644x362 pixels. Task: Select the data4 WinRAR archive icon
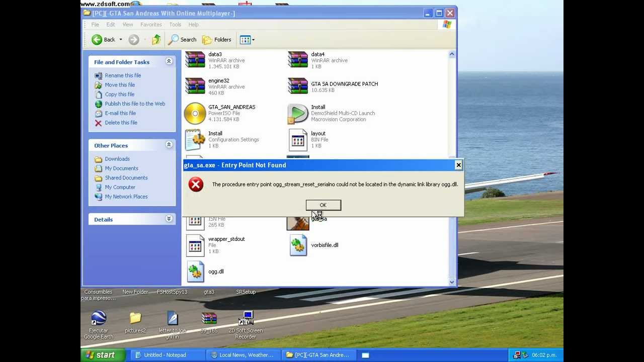click(x=298, y=60)
